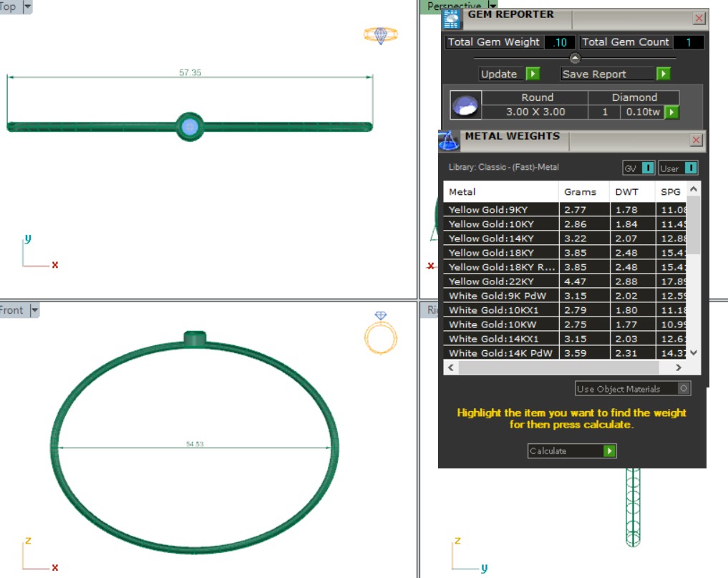Click the horizontal scrollbar thumb in metal list
The width and height of the screenshot is (728, 578).
(558, 367)
